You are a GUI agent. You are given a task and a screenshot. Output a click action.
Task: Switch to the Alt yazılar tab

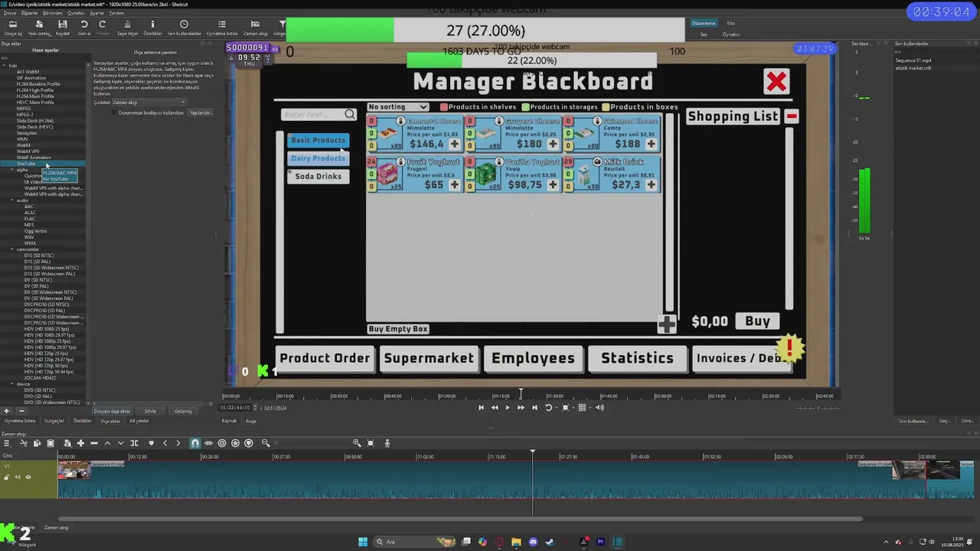tap(139, 421)
